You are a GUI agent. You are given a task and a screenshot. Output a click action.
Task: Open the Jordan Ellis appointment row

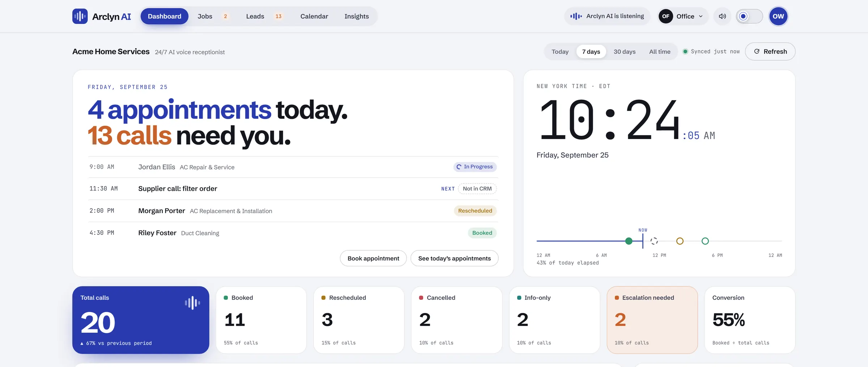point(293,167)
